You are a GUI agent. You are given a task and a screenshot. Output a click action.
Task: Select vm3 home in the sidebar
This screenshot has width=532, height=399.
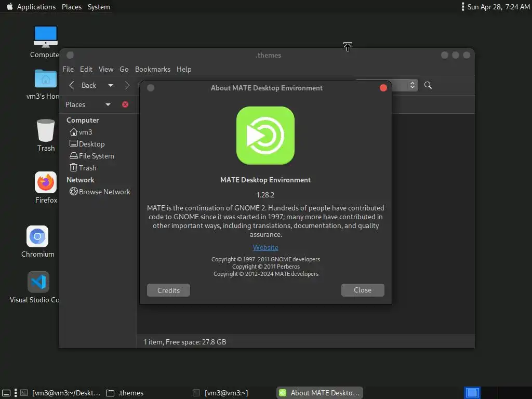click(x=81, y=132)
